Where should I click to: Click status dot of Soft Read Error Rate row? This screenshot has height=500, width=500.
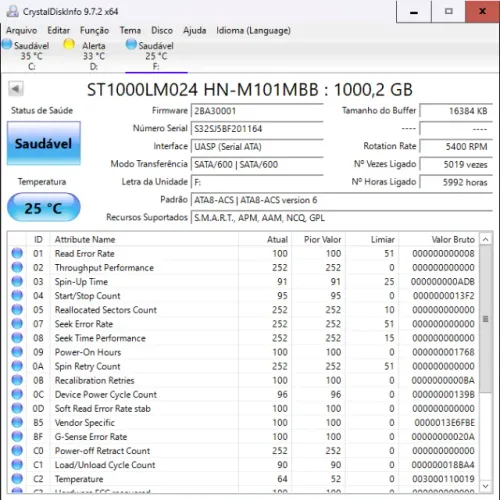point(17,408)
